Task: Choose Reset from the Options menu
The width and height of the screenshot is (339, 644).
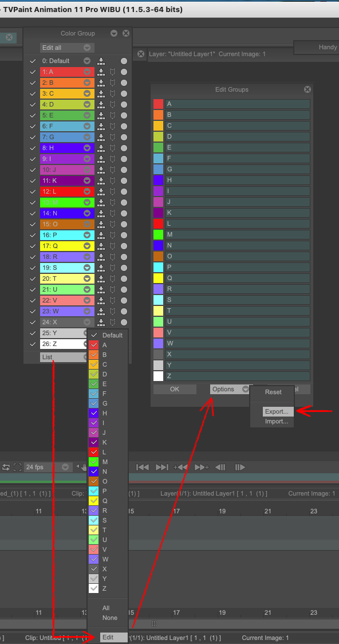Action: point(273,392)
